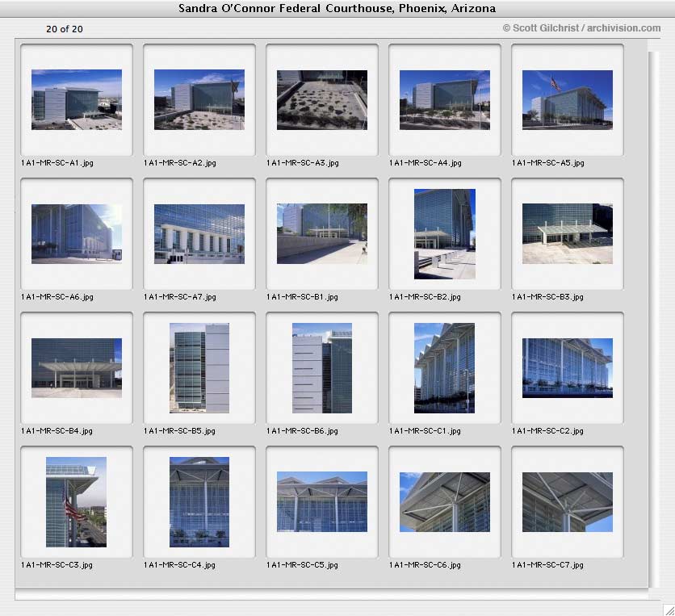Click the filename label 1A1-MR-SC-A7.jpg

click(180, 297)
